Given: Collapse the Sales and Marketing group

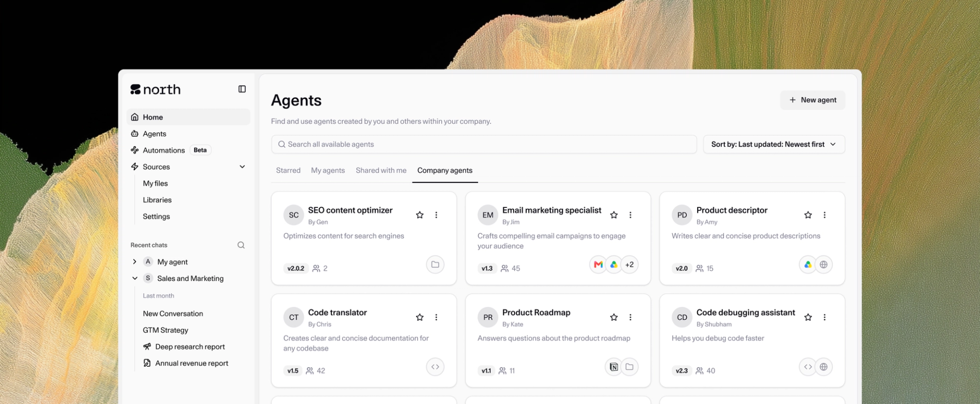Looking at the screenshot, I should pyautogui.click(x=135, y=278).
